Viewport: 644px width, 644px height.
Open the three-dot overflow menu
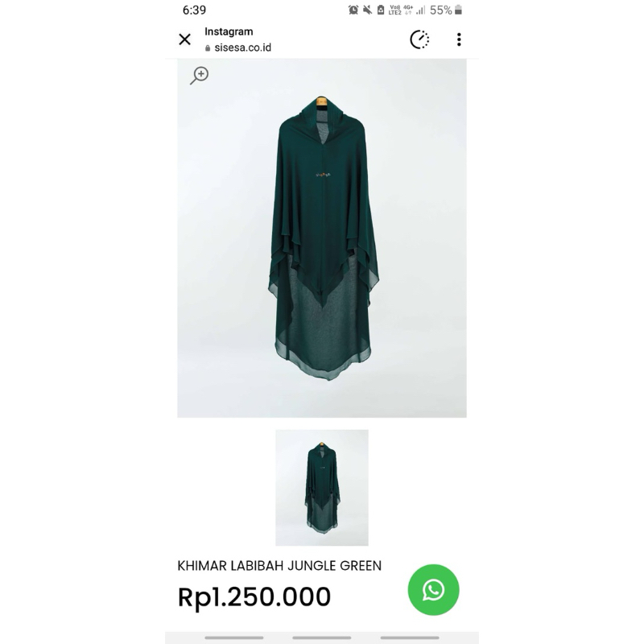click(x=459, y=39)
